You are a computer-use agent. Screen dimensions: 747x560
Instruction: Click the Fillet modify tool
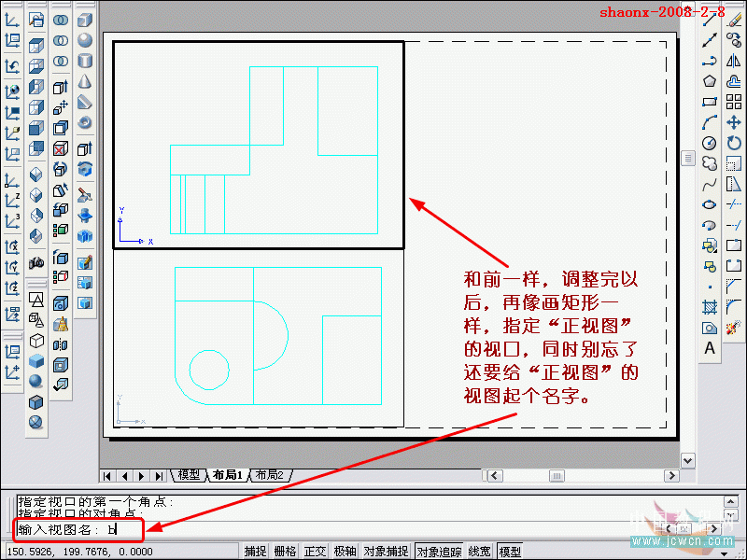[734, 307]
